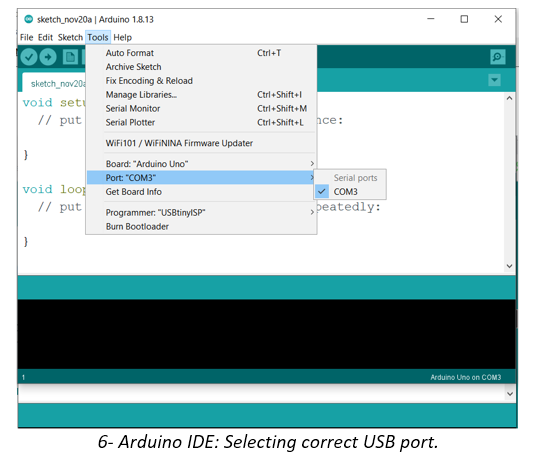Open WiFi101 / WiFiNINA Firmware Updater
Screen dimensions: 533x471
click(x=201, y=143)
